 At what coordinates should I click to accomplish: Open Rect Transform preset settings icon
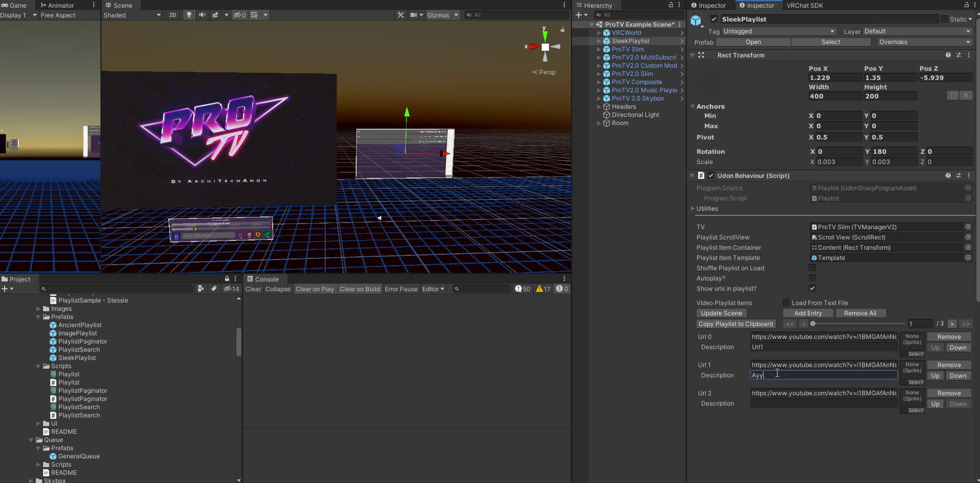point(958,55)
